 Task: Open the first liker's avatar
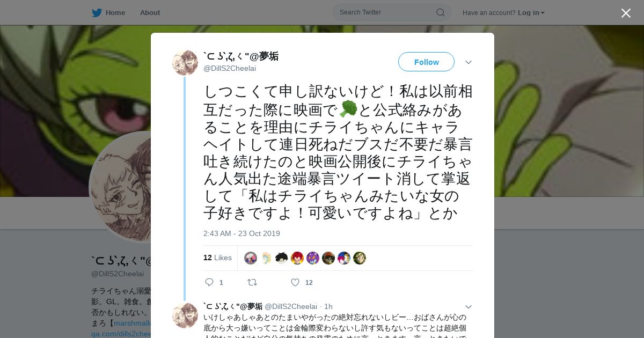tap(251, 258)
